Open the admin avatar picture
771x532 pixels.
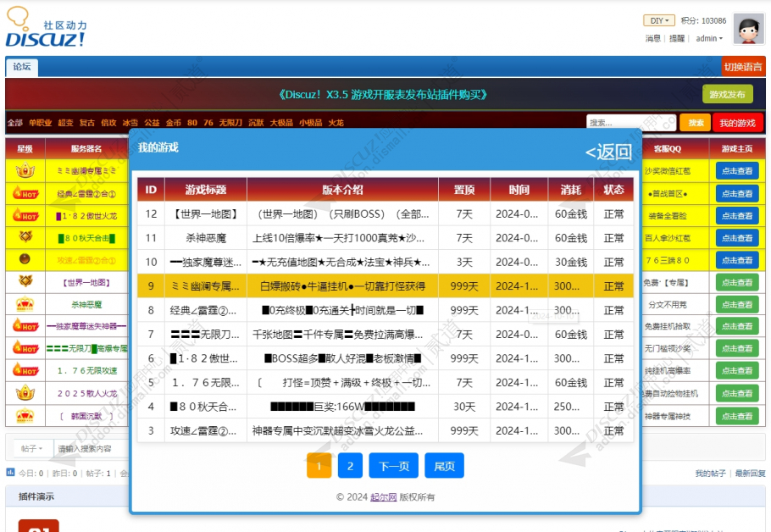[x=749, y=29]
